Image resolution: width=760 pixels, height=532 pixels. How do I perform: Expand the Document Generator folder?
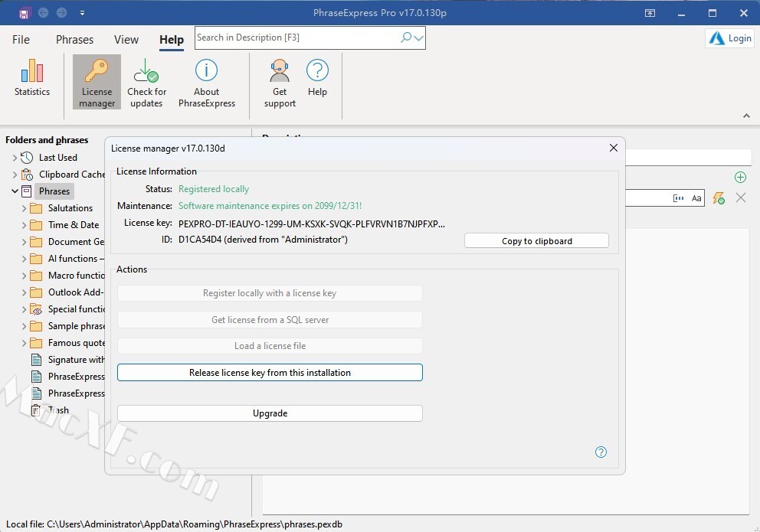(x=24, y=242)
